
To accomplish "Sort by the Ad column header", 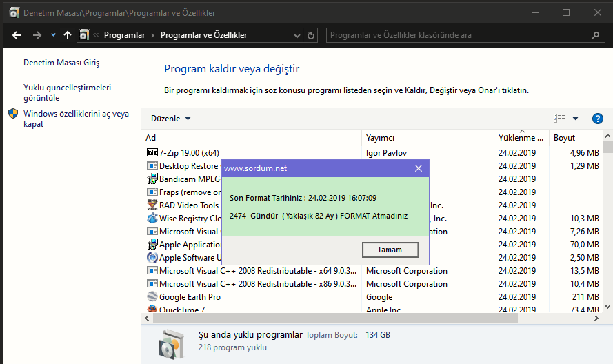I will [252, 138].
